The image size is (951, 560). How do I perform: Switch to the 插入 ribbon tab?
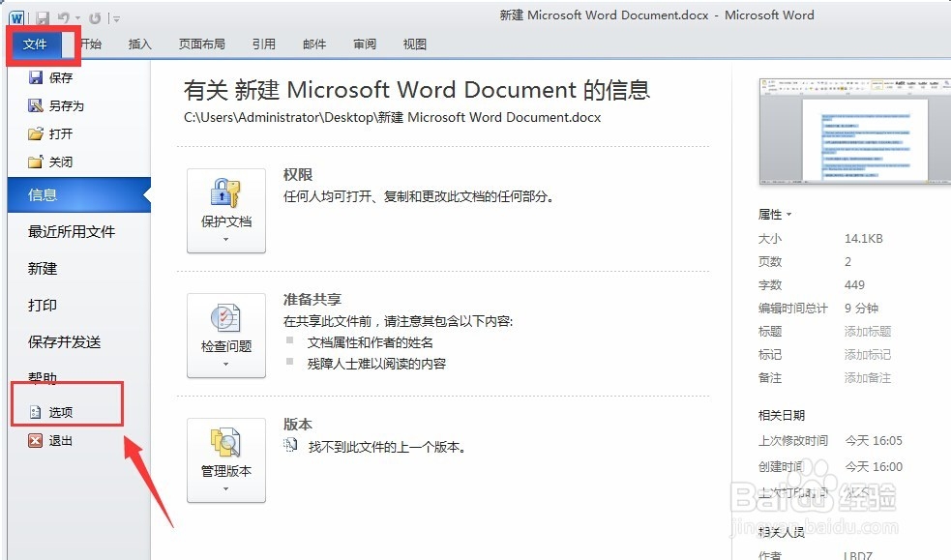(x=139, y=44)
